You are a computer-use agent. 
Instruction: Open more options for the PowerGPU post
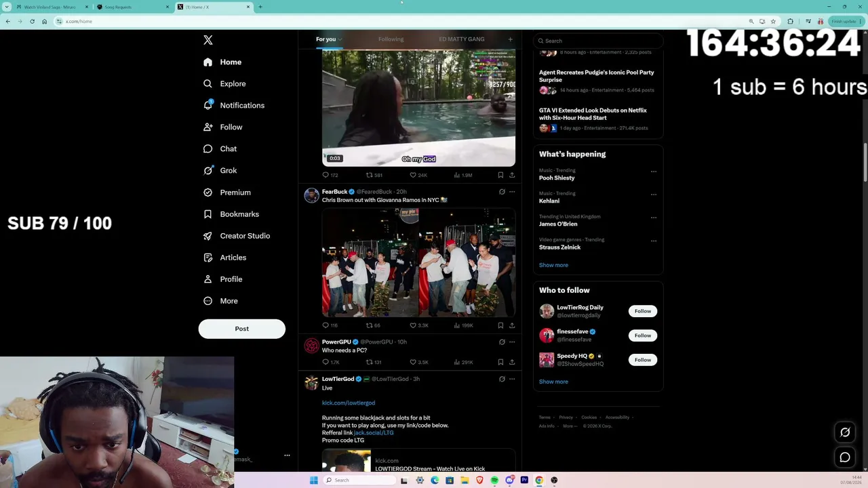[512, 342]
